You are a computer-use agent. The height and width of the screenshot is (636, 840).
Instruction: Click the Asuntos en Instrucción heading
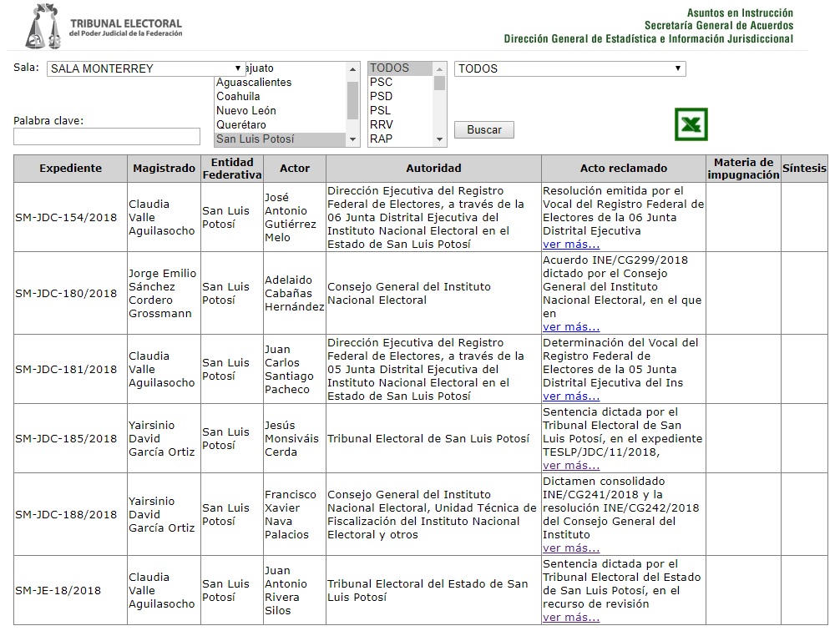click(740, 13)
